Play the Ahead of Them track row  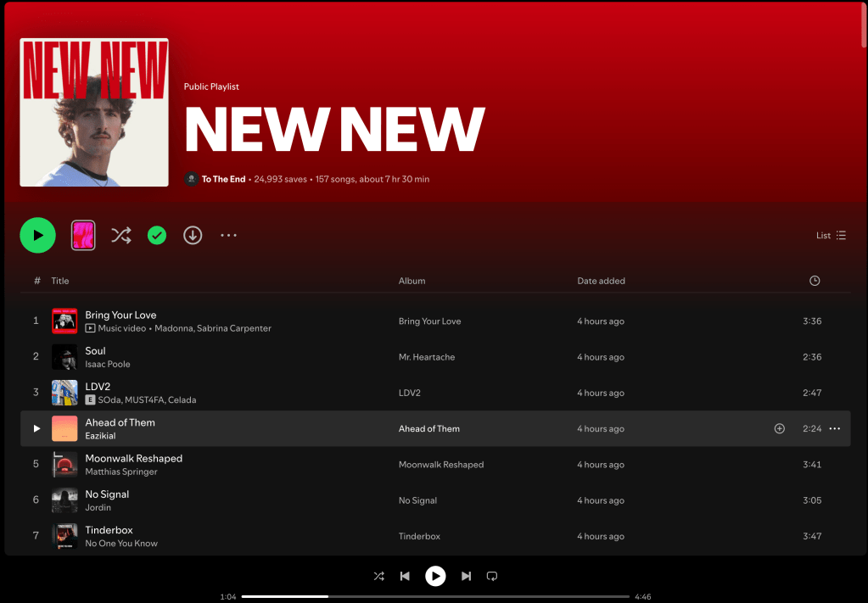click(x=36, y=428)
